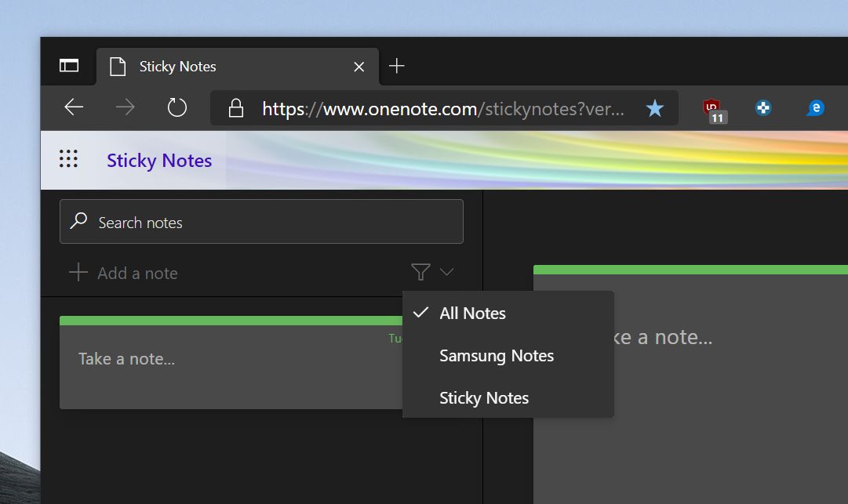
Task: Click the filter funnel icon
Action: point(420,272)
